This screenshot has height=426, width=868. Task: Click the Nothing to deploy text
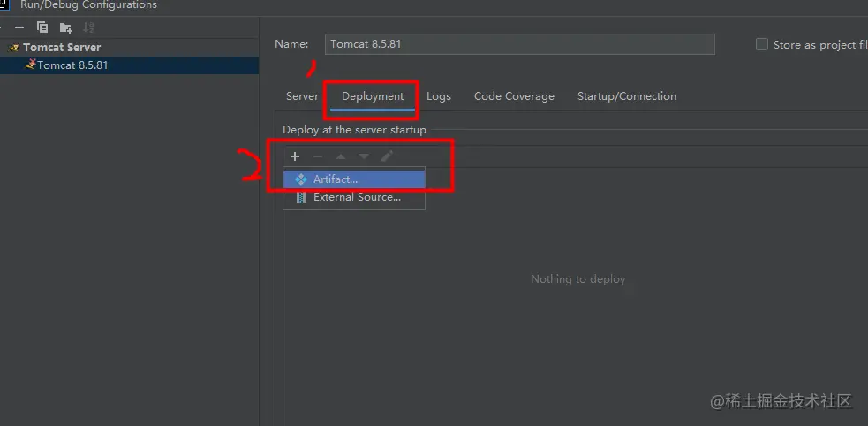(577, 279)
